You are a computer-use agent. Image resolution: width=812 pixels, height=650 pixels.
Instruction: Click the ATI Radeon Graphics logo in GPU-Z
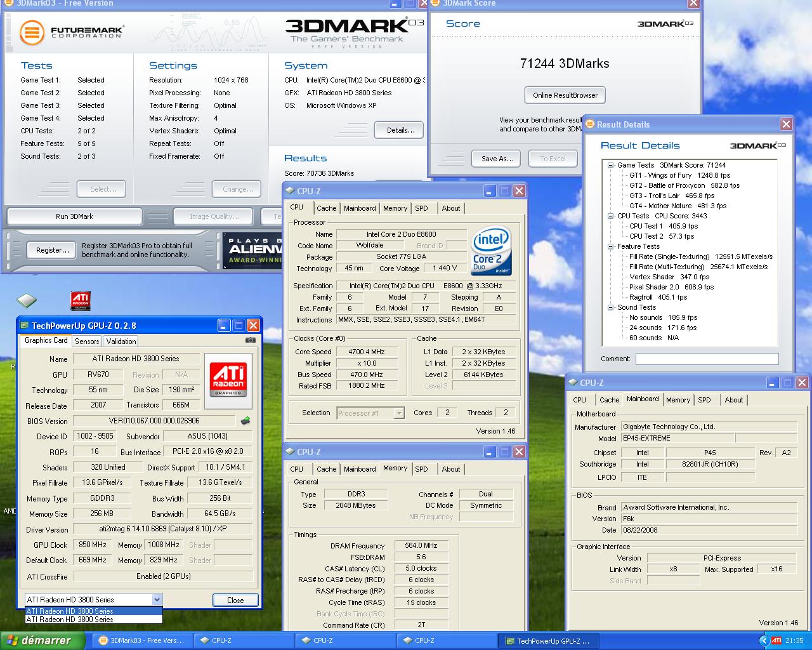pyautogui.click(x=228, y=380)
